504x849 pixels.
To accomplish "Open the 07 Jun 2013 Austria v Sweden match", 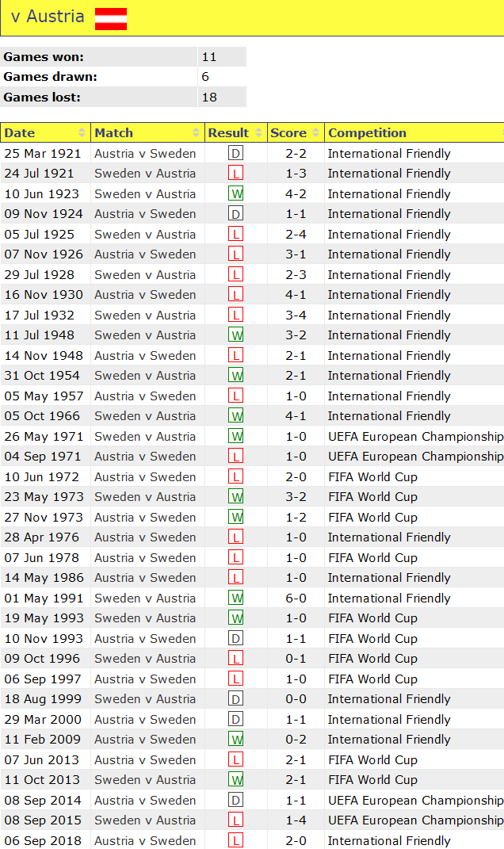I will (145, 760).
